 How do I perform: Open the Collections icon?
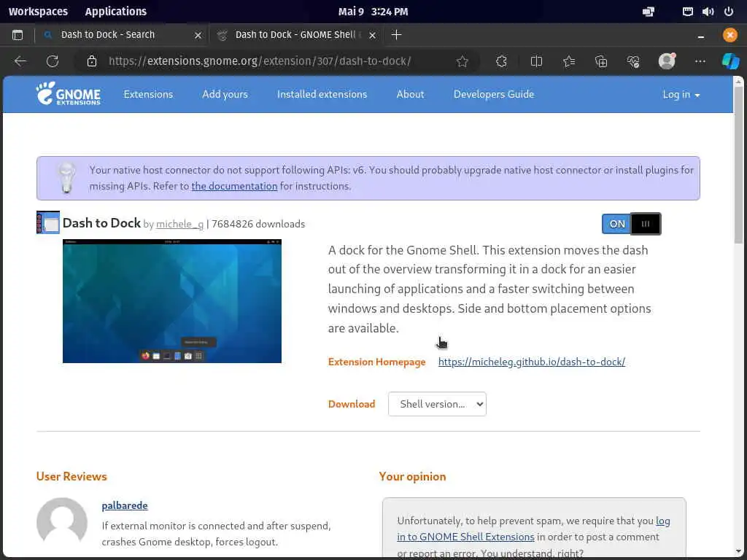pos(601,61)
